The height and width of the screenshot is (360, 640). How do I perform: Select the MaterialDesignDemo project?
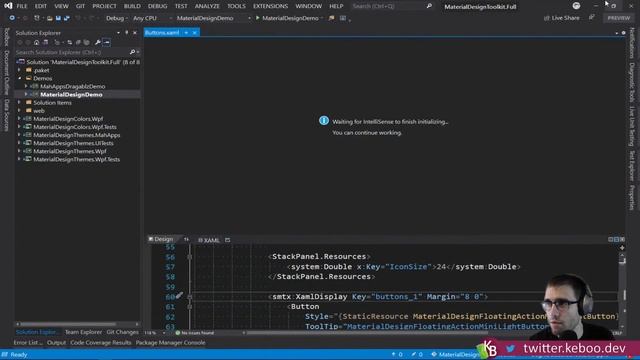tap(71, 95)
